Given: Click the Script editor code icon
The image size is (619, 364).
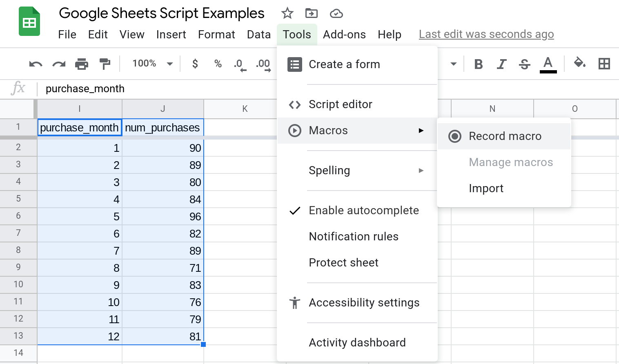Looking at the screenshot, I should click(x=295, y=105).
